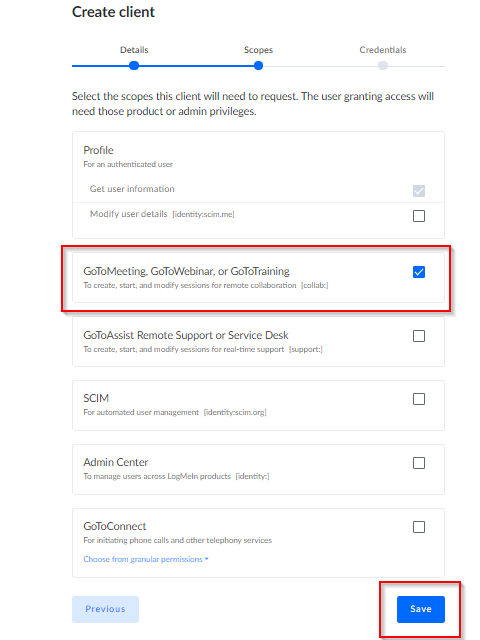The image size is (480, 640).
Task: Open the Credentials step label
Action: tap(382, 50)
